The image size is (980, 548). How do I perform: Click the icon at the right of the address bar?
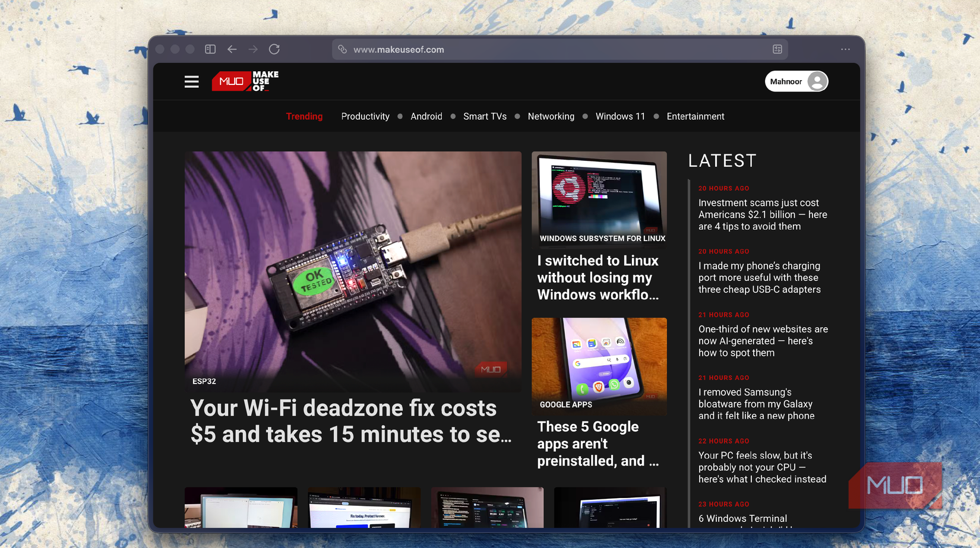click(777, 49)
